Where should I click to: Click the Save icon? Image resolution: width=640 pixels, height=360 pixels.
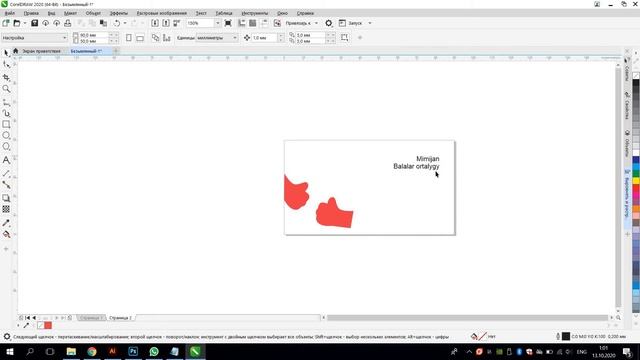click(x=34, y=23)
